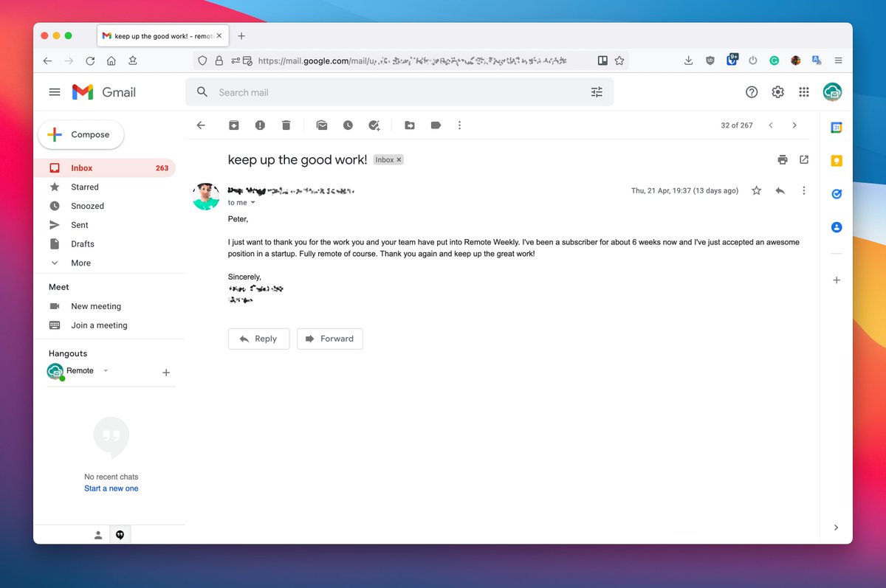Show details arrow beside to me

[x=253, y=203]
